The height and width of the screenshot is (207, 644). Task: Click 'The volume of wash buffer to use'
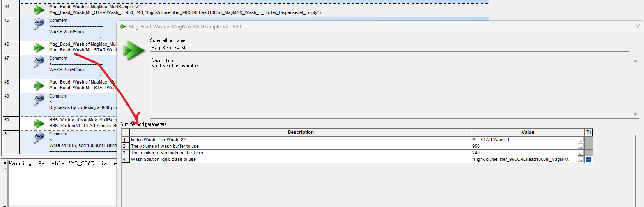165,147
